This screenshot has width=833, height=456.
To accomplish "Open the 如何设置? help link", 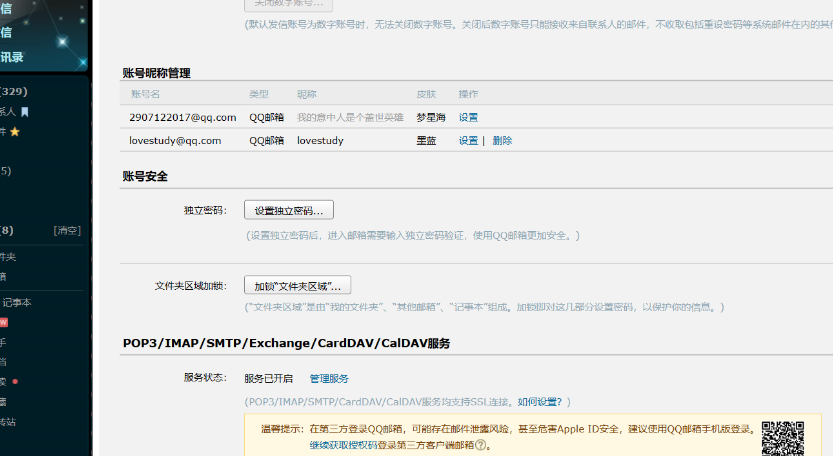I will (540, 402).
